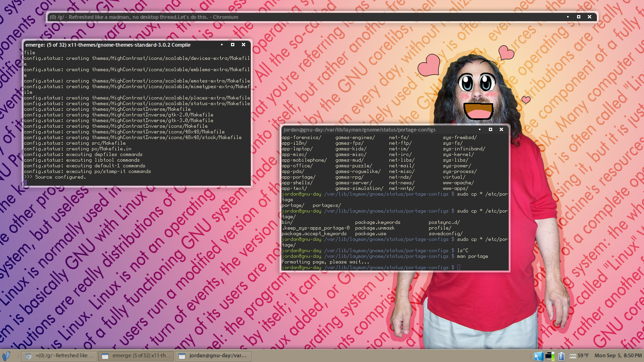Minimize the emerge terminal window
The height and width of the screenshot is (362, 644).
coord(222,45)
